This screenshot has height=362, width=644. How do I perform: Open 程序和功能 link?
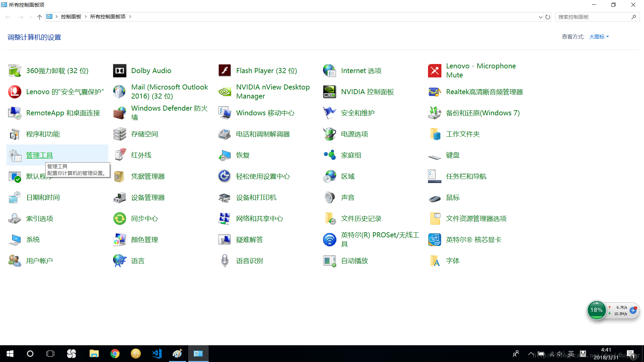(x=43, y=134)
